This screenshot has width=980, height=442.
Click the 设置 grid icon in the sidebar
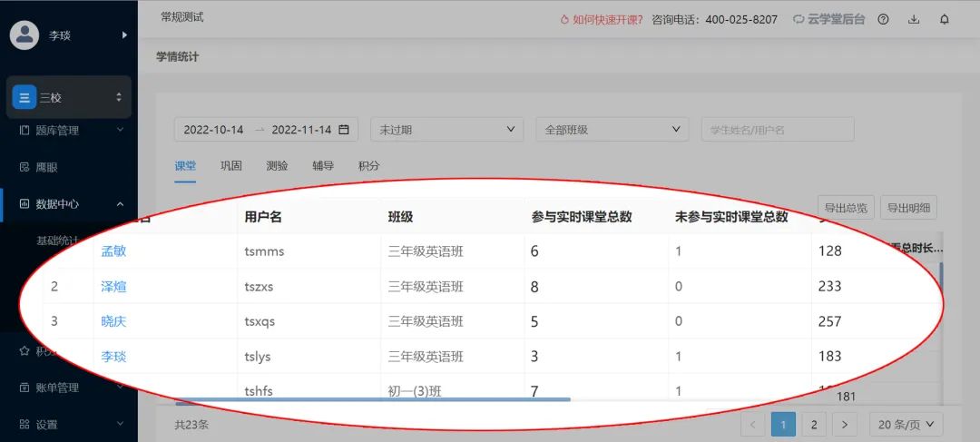click(24, 425)
